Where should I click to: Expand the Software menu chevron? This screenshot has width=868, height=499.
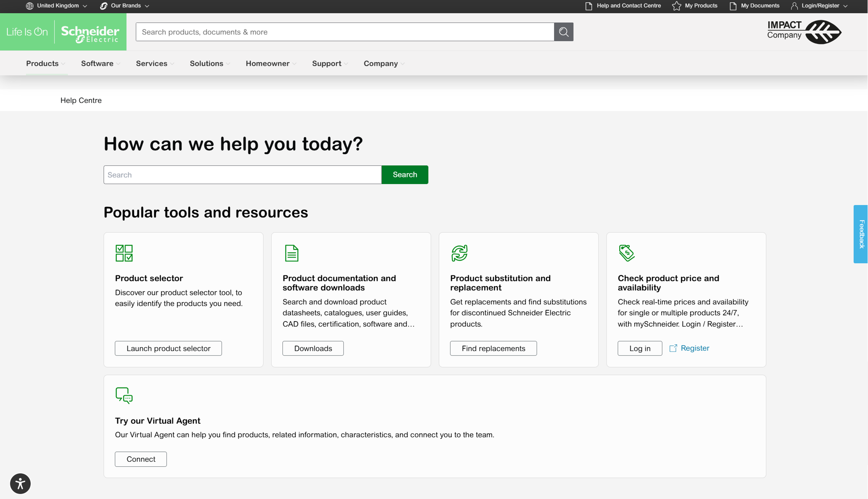(x=118, y=64)
